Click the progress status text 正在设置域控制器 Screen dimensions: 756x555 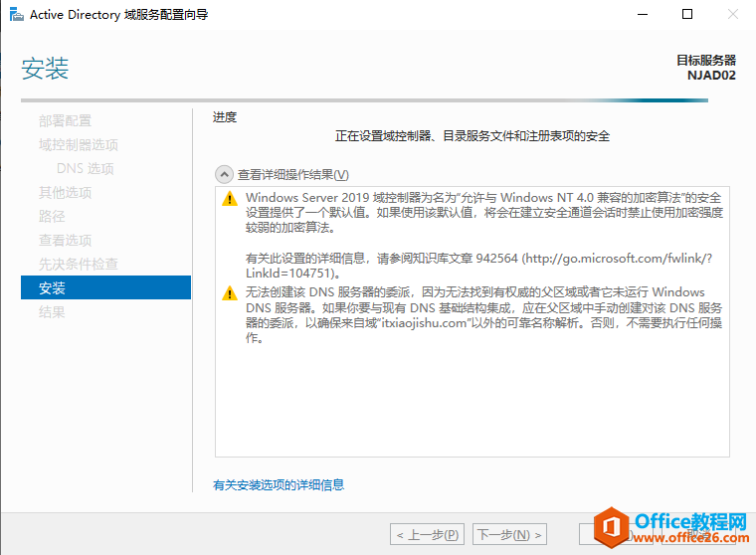coord(472,136)
